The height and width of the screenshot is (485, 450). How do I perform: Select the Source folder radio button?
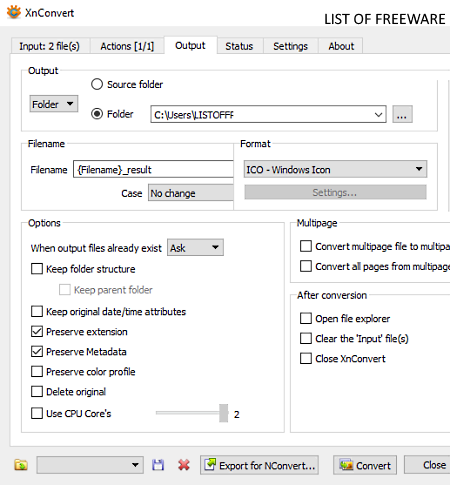click(x=97, y=84)
